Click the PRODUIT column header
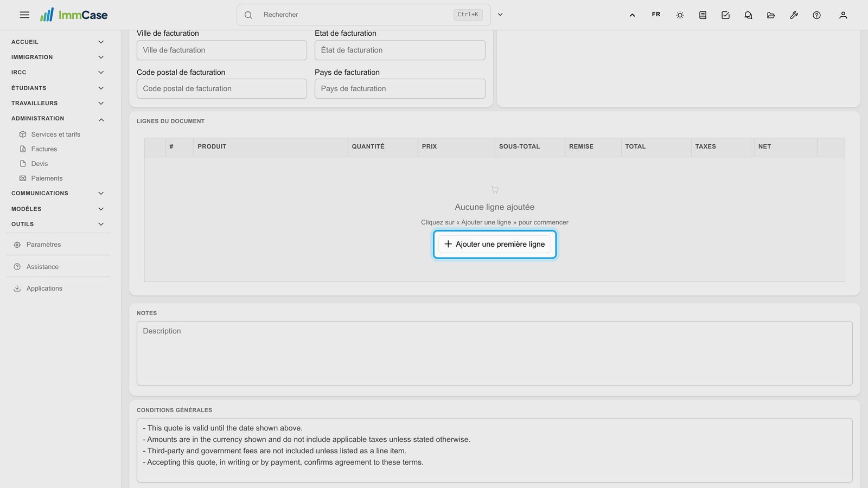This screenshot has height=488, width=868. click(270, 147)
